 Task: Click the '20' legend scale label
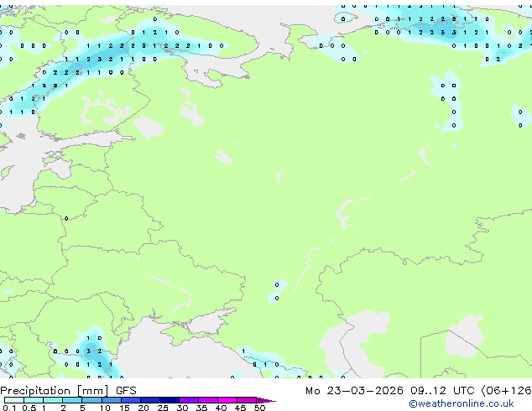tap(143, 408)
